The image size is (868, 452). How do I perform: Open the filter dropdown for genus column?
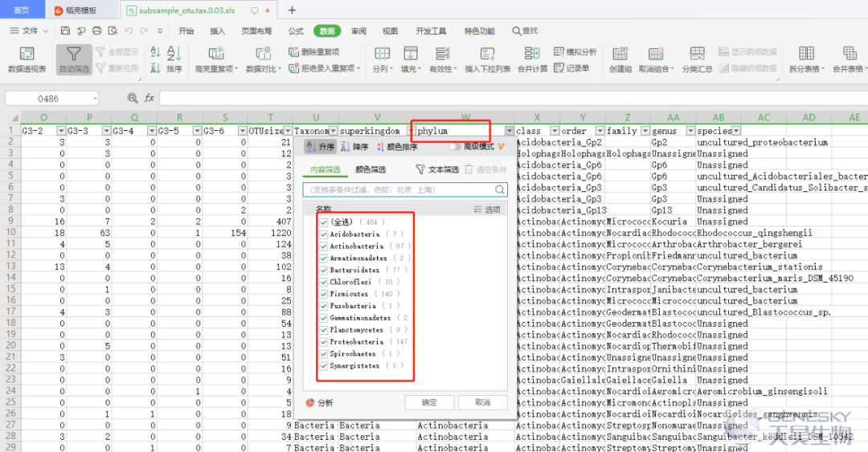pos(690,131)
